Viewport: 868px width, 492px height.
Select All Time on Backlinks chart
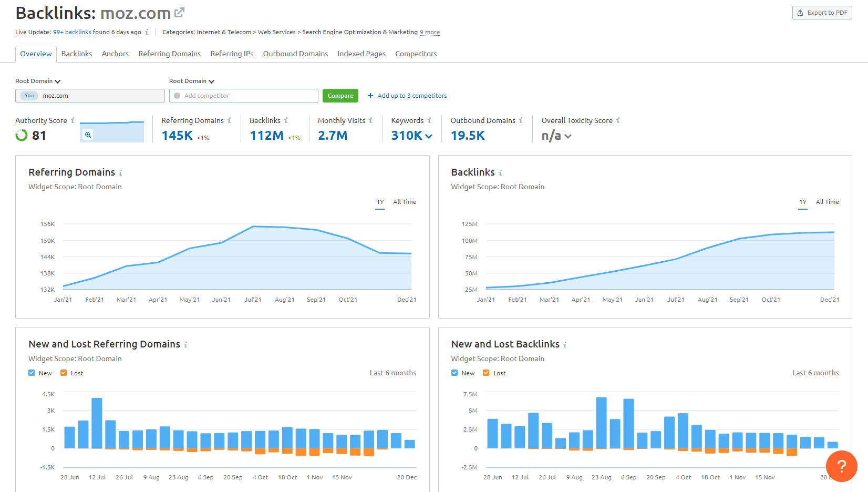pyautogui.click(x=828, y=202)
